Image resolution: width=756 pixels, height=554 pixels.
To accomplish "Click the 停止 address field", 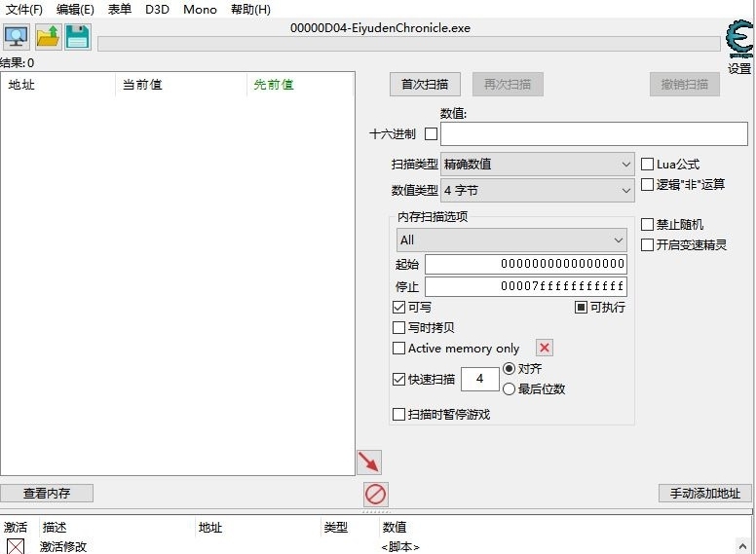I will point(526,286).
